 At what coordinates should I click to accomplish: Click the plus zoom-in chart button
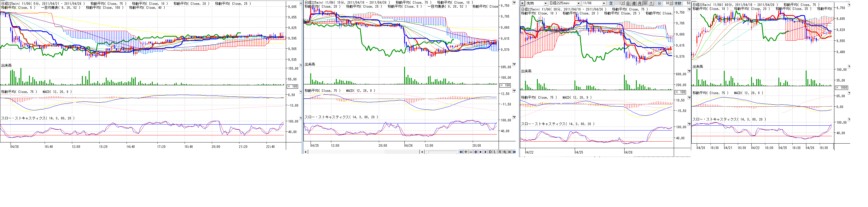466,152
